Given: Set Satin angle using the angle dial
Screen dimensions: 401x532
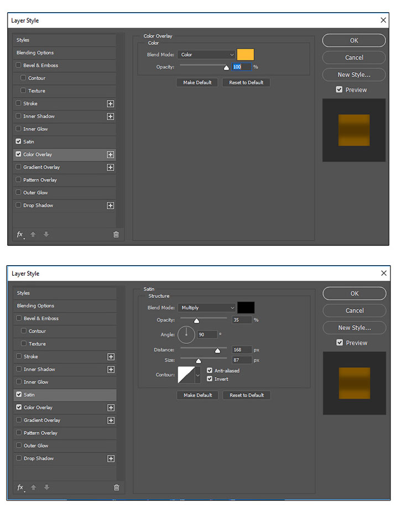Looking at the screenshot, I should point(186,334).
